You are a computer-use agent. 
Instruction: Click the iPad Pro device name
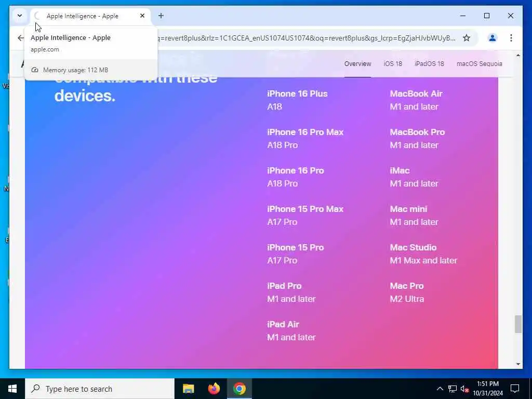coord(284,286)
